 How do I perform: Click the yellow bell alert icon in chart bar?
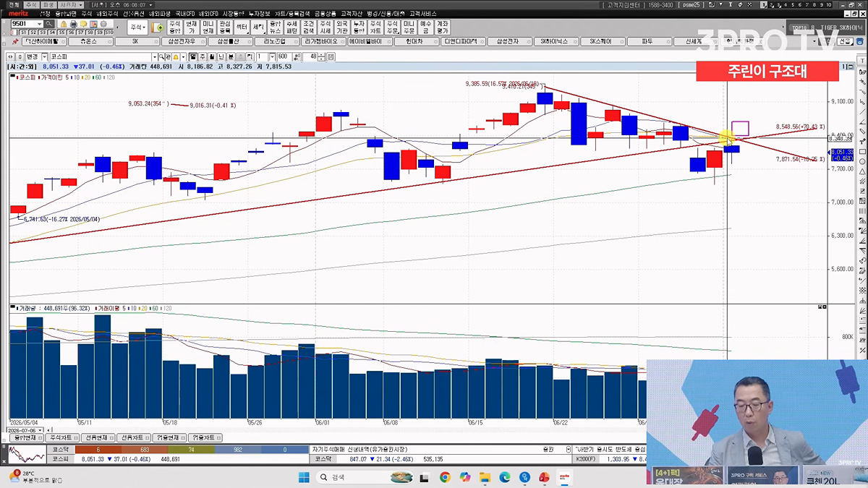pyautogui.click(x=174, y=56)
